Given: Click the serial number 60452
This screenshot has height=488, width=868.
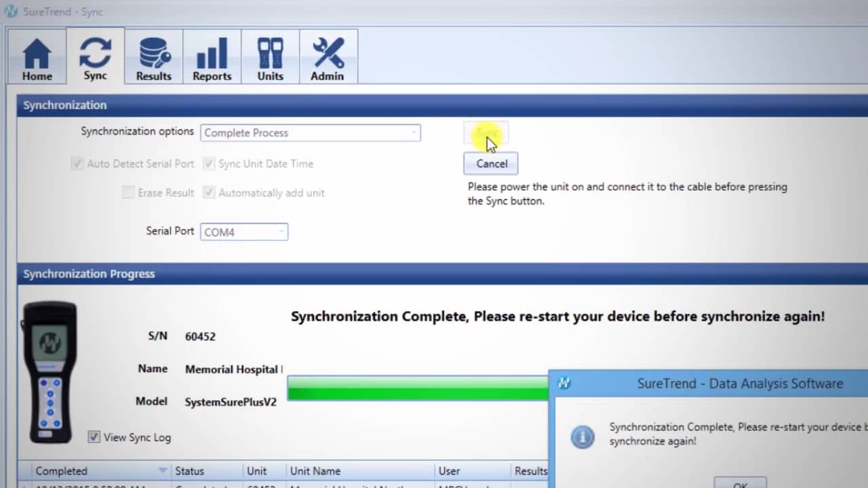Looking at the screenshot, I should coord(200,336).
